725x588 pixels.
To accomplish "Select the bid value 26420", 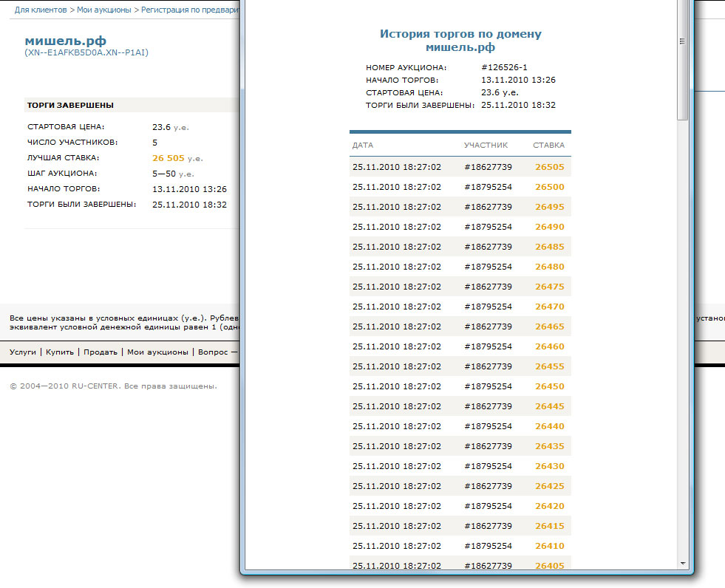I will coord(550,506).
